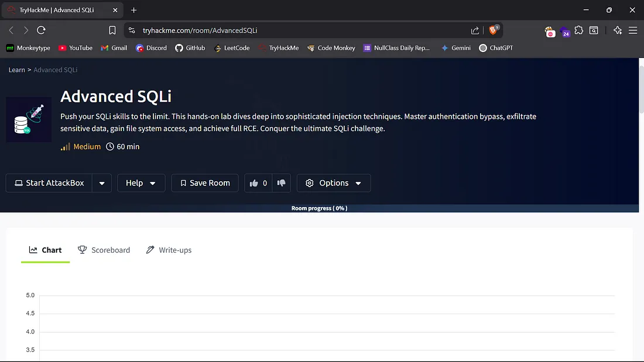The width and height of the screenshot is (644, 362).
Task: Click the AttackBox computer icon
Action: [x=18, y=182]
